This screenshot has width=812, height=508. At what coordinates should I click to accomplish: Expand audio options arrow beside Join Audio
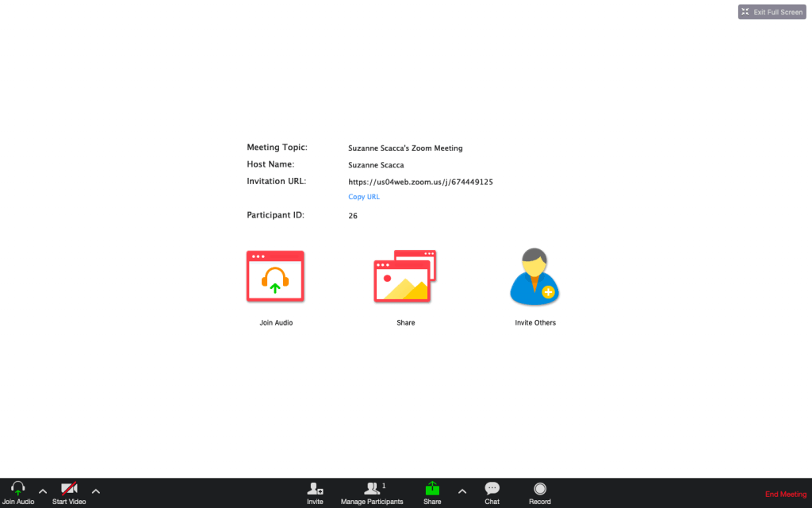tap(43, 491)
